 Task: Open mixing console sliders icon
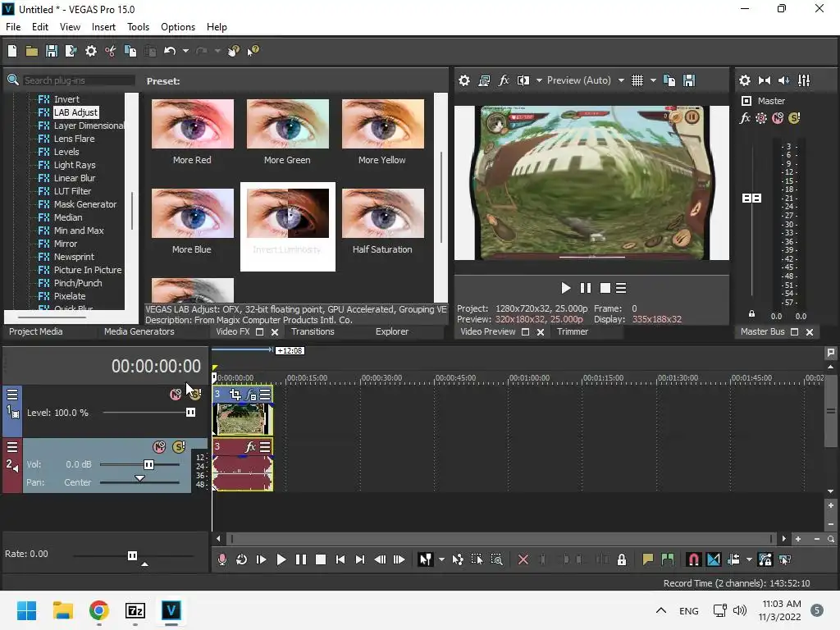click(x=804, y=80)
